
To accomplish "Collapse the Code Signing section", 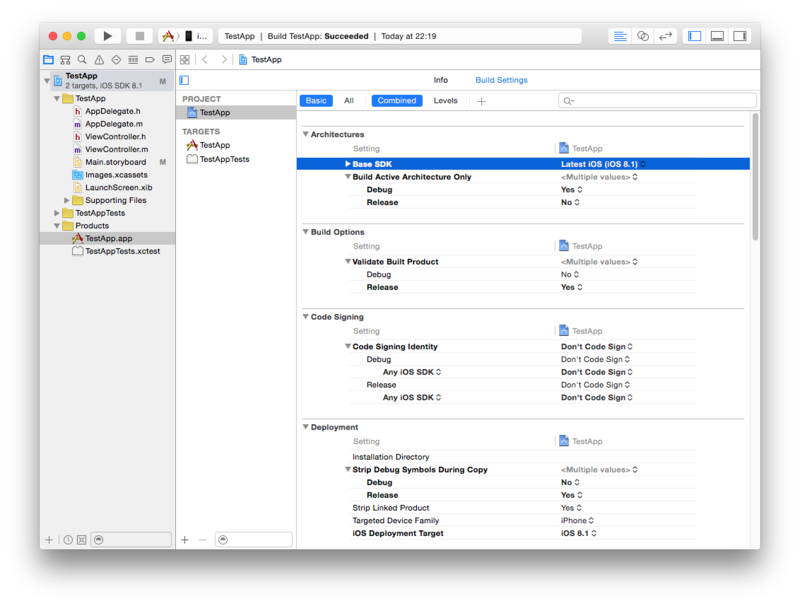I will pyautogui.click(x=306, y=317).
